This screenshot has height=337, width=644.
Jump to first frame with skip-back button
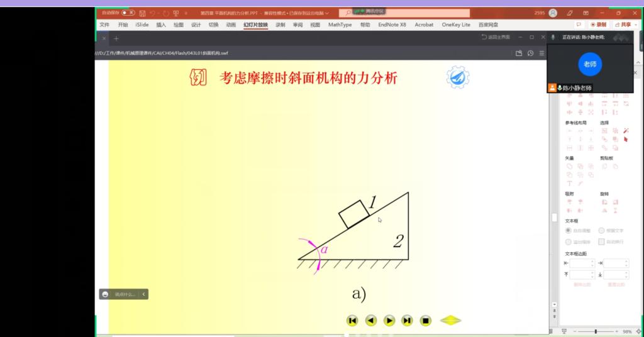[x=352, y=321]
